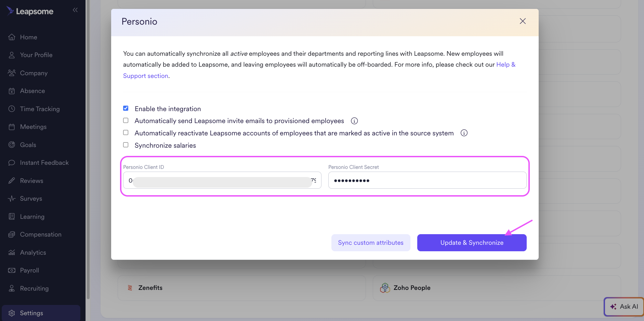644x321 pixels.
Task: Click the Analytics chart icon
Action: click(12, 252)
